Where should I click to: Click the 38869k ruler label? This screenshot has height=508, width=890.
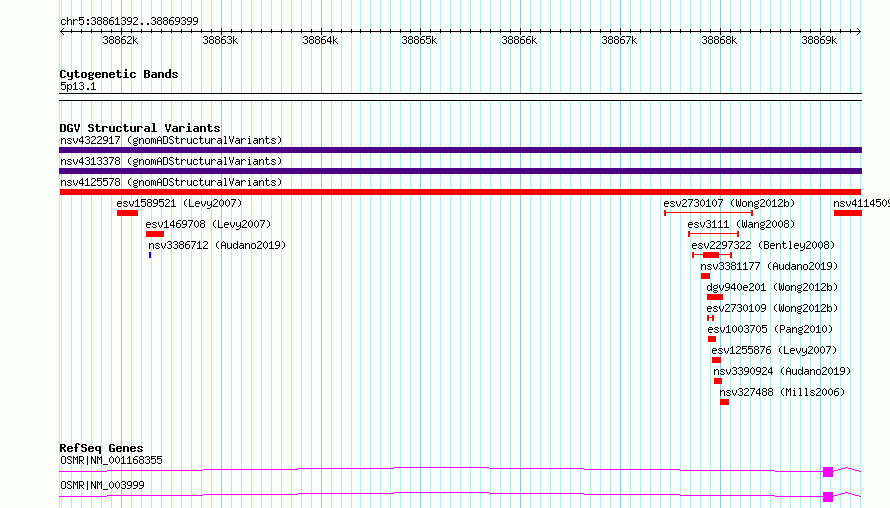pyautogui.click(x=819, y=40)
